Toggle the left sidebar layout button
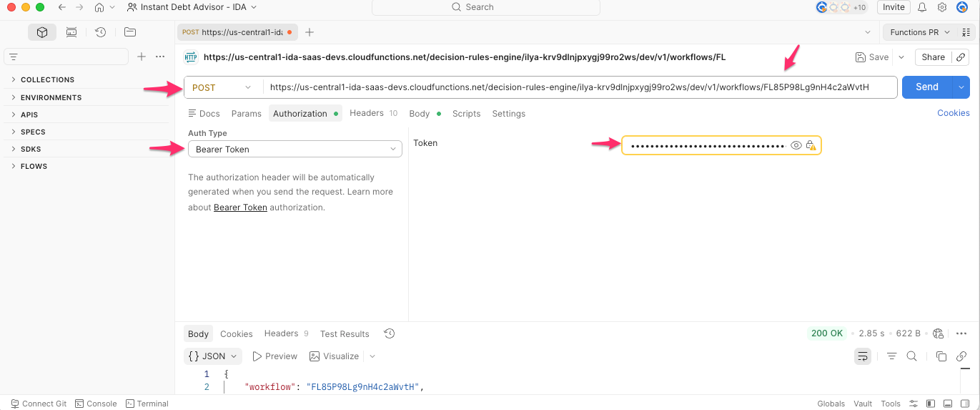This screenshot has height=410, width=980. [931, 404]
